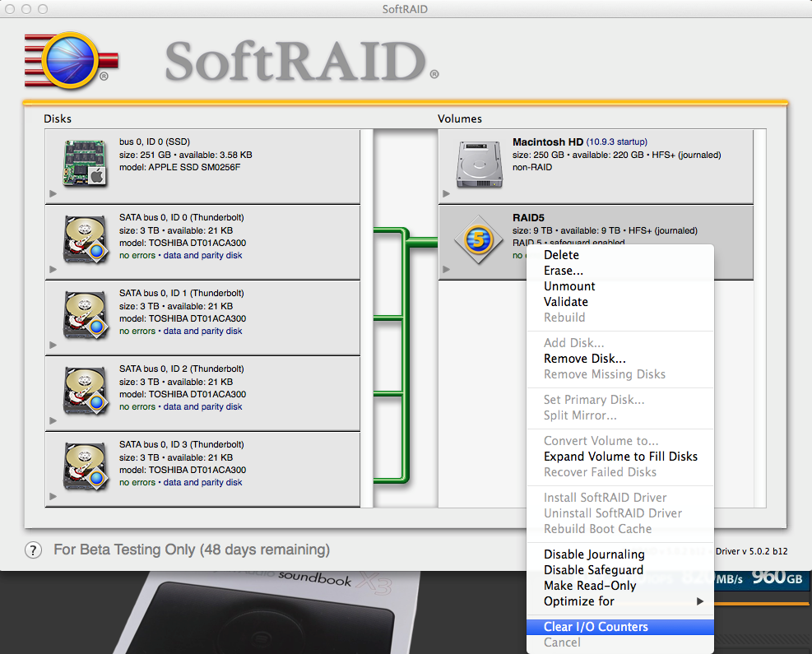The image size is (812, 654).
Task: Select Validate in the context menu
Action: [x=566, y=302]
